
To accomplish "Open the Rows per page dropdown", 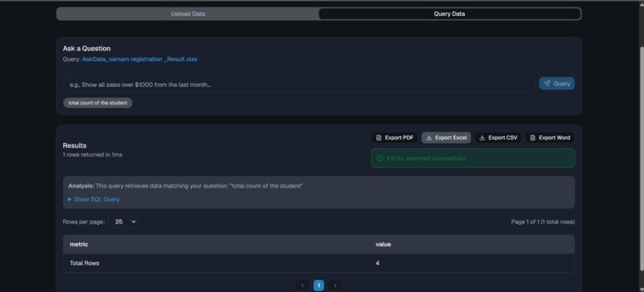I will click(123, 222).
